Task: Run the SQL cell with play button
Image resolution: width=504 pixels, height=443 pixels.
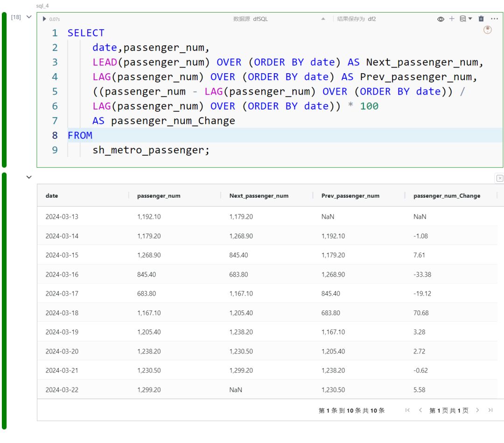Action: (x=44, y=19)
